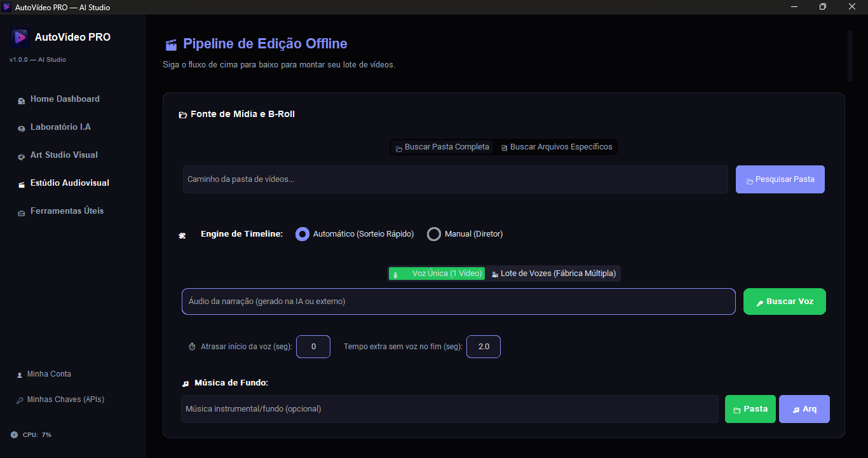Focus the Caminho da pasta de vídeos field
This screenshot has height=458, width=868.
coord(455,179)
